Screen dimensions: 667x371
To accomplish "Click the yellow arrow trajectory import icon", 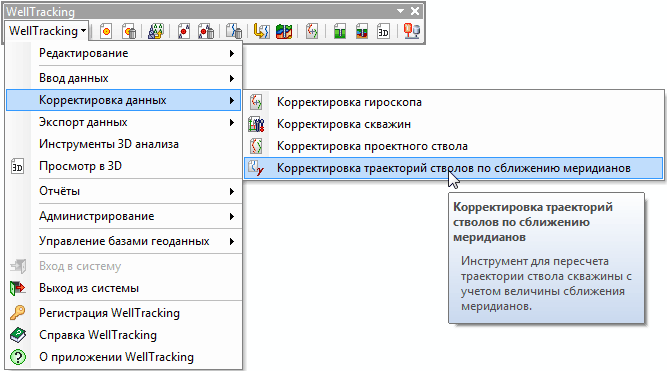I will click(x=261, y=31).
